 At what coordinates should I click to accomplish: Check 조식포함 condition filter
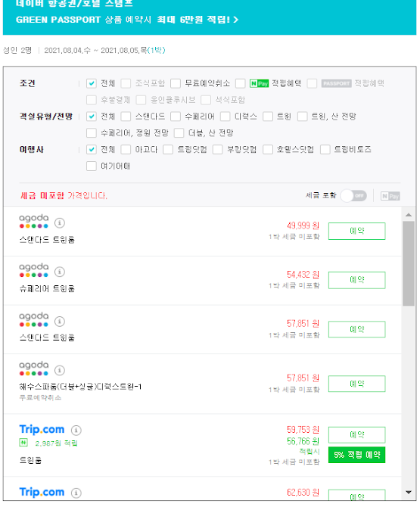(126, 83)
